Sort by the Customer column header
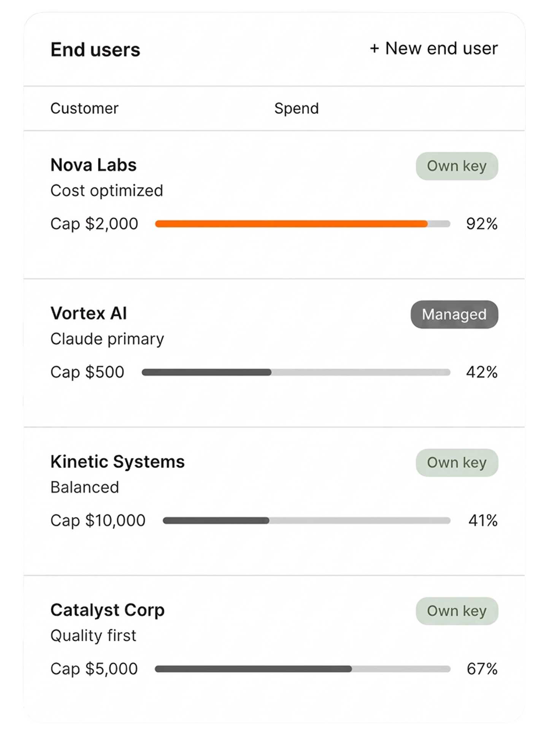Viewport: 560px width, 740px height. coord(84,108)
